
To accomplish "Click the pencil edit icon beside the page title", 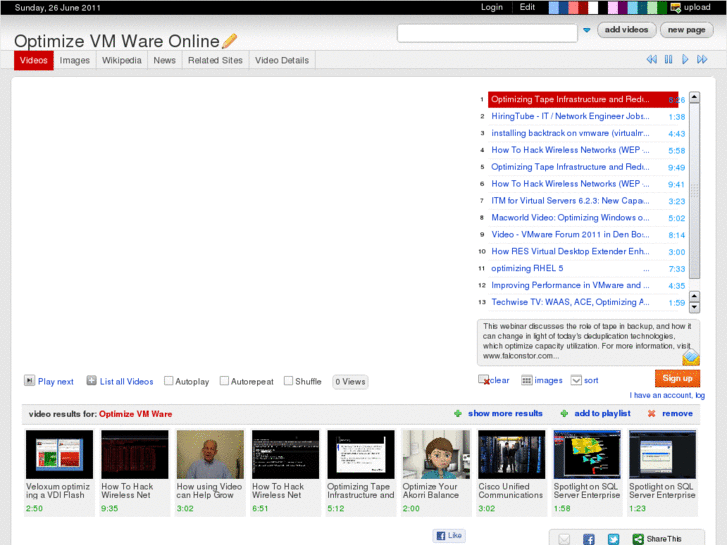I will click(230, 41).
